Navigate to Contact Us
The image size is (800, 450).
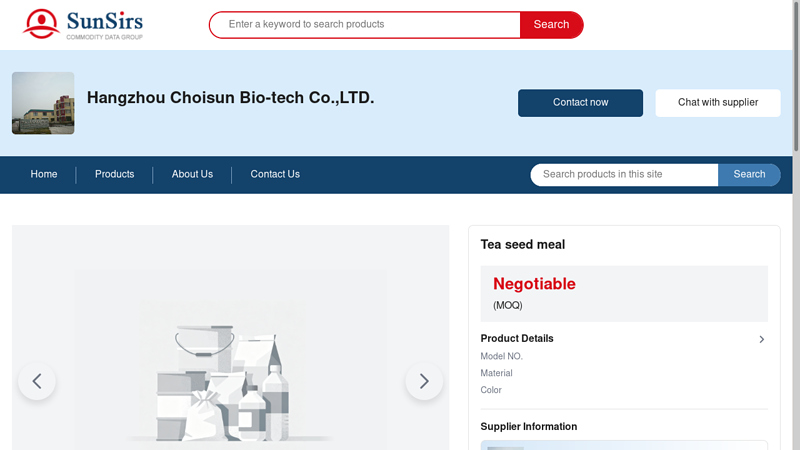[275, 174]
